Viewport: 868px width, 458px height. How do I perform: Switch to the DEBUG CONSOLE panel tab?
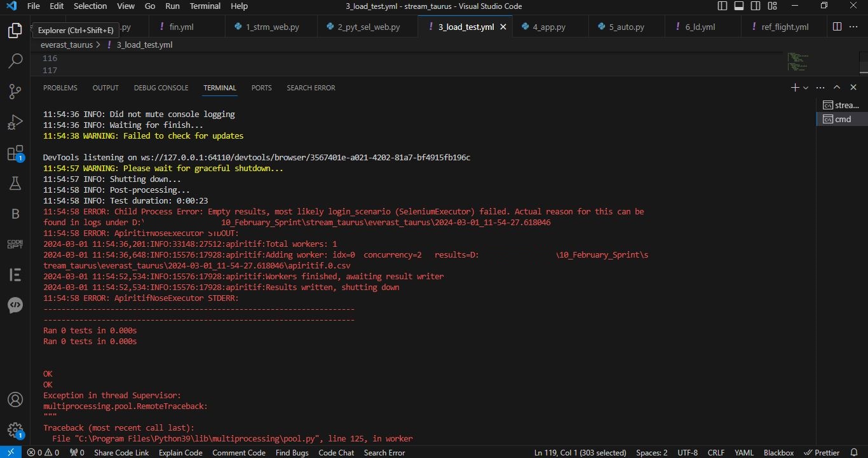tap(161, 88)
